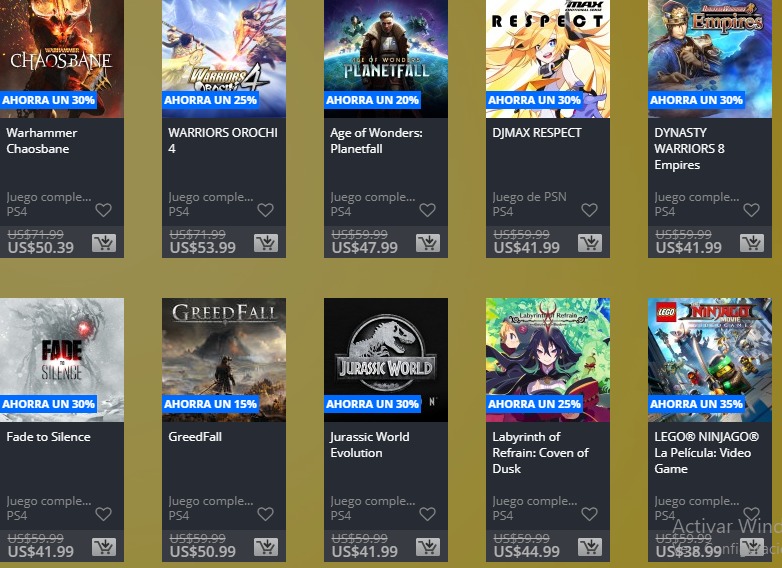This screenshot has width=782, height=568.
Task: Open the WARRIORS OROCHI 4 title link
Action: pyautogui.click(x=223, y=141)
